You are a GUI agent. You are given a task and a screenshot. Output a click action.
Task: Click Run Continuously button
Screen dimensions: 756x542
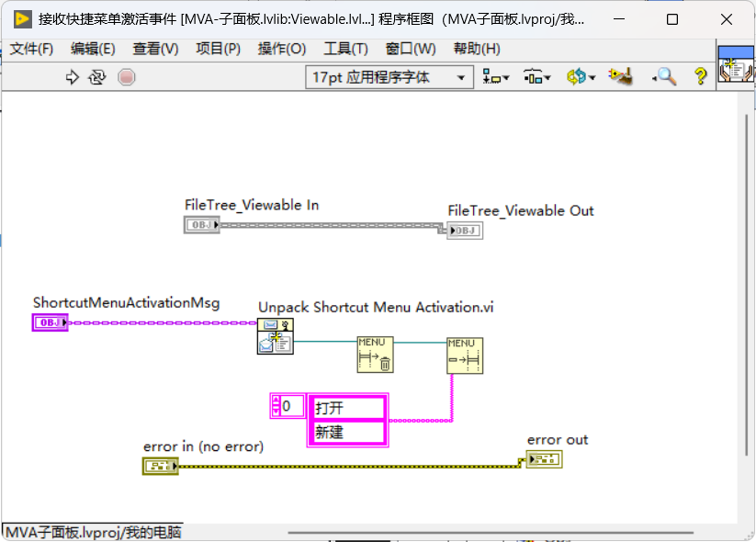96,77
